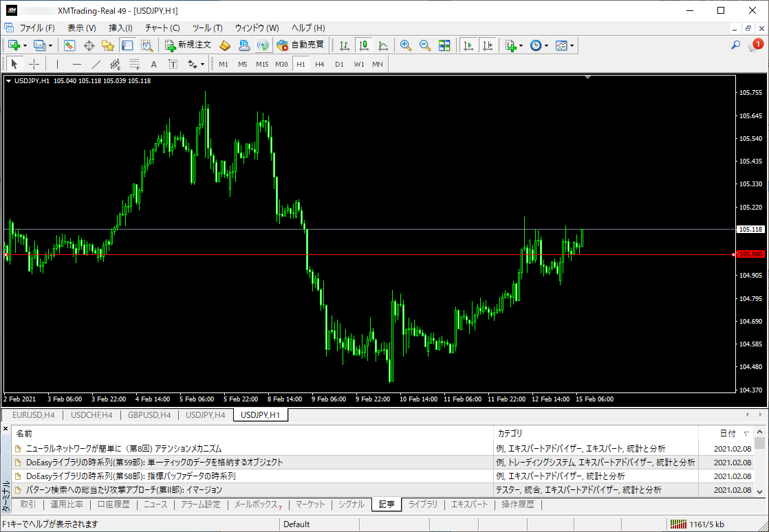Toggle auto scroll chart to latest bar
The width and height of the screenshot is (769, 532).
468,45
